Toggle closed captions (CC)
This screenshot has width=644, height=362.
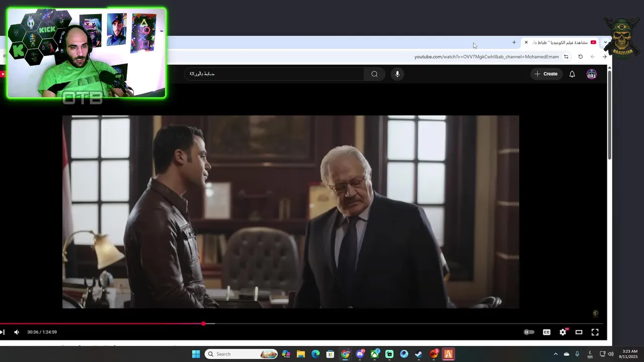pyautogui.click(x=546, y=332)
